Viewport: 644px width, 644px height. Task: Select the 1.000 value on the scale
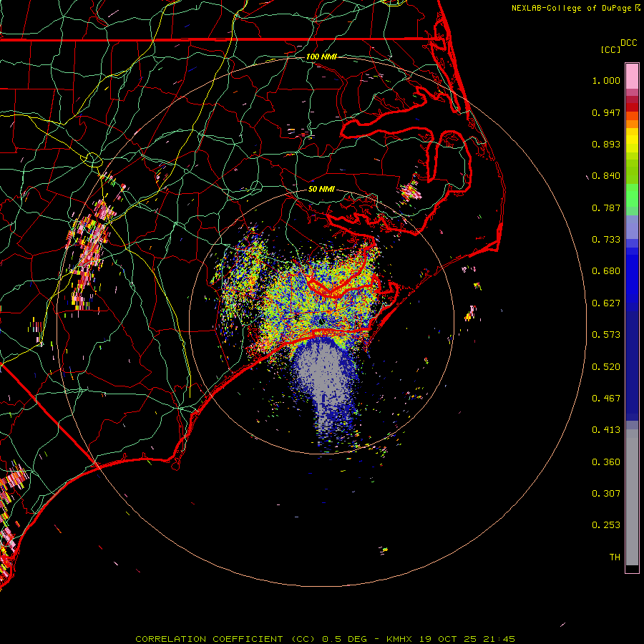pyautogui.click(x=606, y=80)
